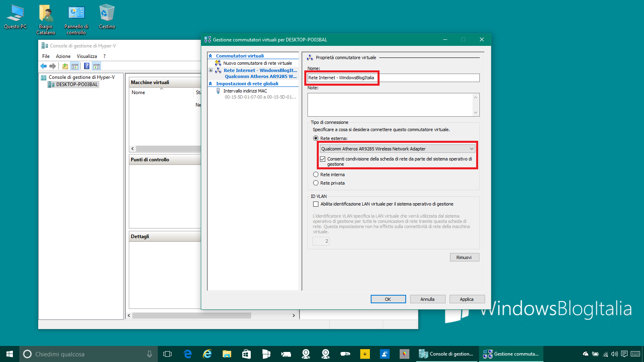Click the server icon next to DESKTOP-PO03BAL
Image resolution: width=644 pixels, height=362 pixels.
tap(51, 84)
